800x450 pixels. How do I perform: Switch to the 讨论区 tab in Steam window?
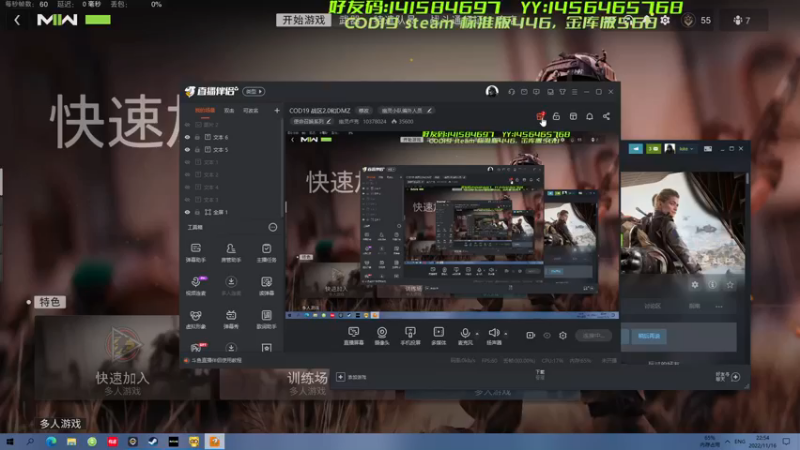tap(652, 306)
